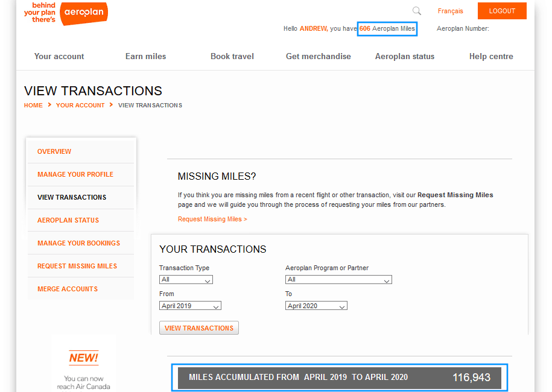The width and height of the screenshot is (552, 392).
Task: Open the To date dropdown
Action: click(316, 306)
